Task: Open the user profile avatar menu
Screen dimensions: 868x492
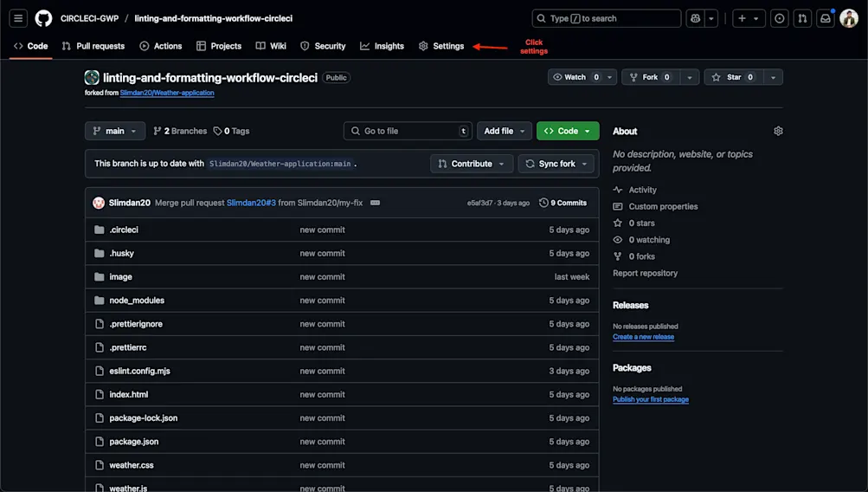Action: 849,18
